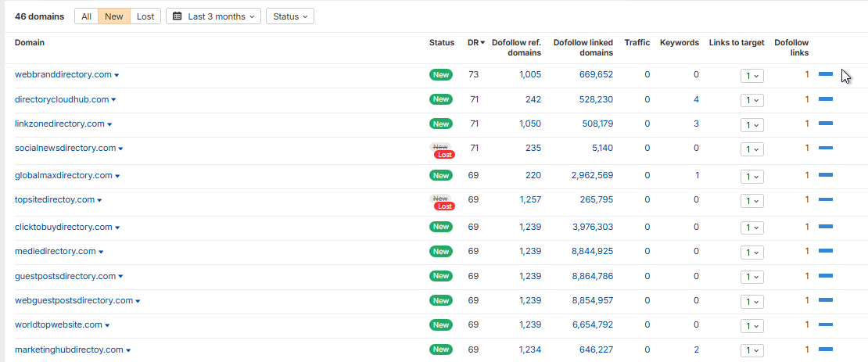Click New status badge for linkzonedirectory.com
The image size is (868, 362).
[x=440, y=124]
